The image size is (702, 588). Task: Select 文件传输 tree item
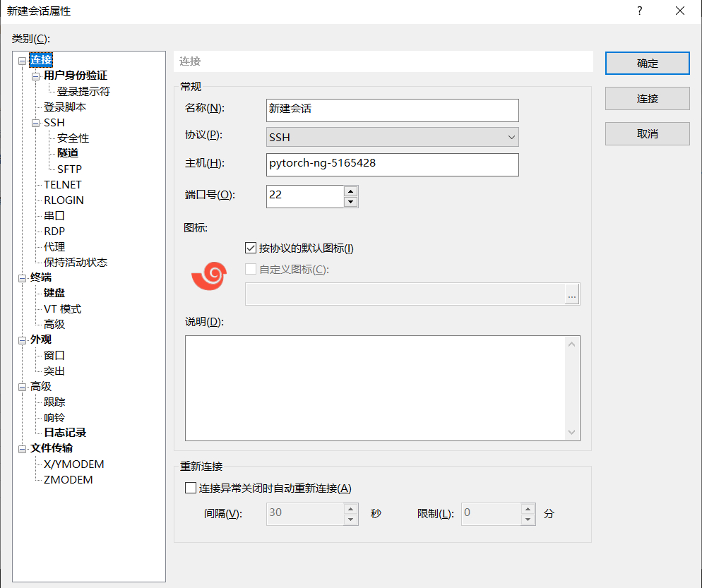tap(52, 448)
